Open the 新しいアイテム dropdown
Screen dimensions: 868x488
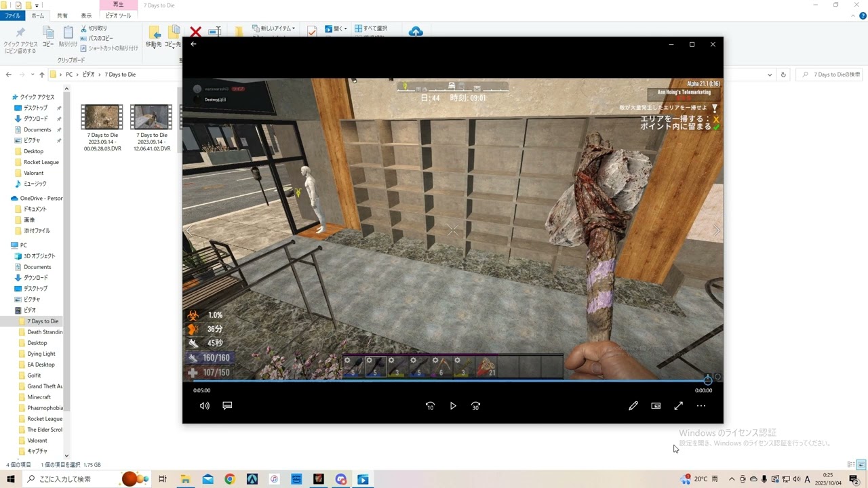274,28
